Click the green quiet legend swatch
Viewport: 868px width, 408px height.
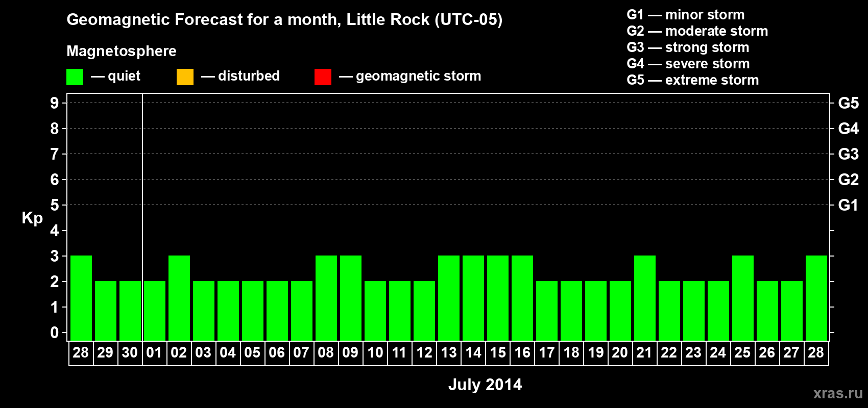tap(75, 77)
